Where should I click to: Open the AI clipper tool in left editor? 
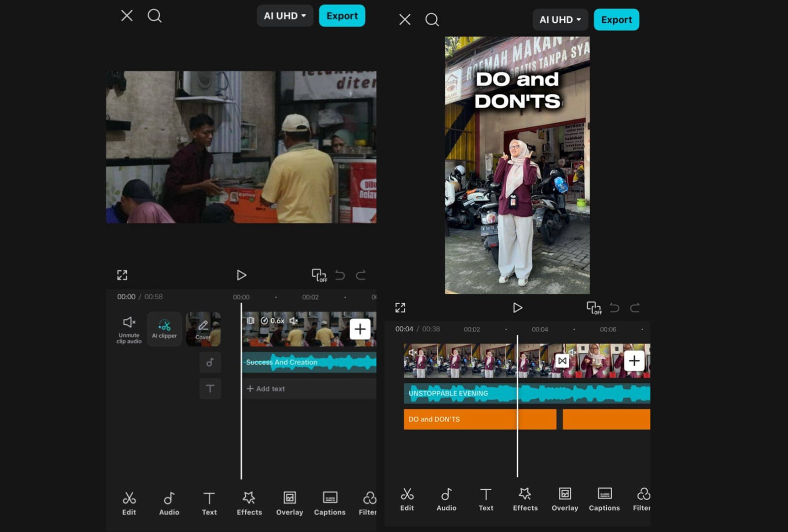pos(164,329)
